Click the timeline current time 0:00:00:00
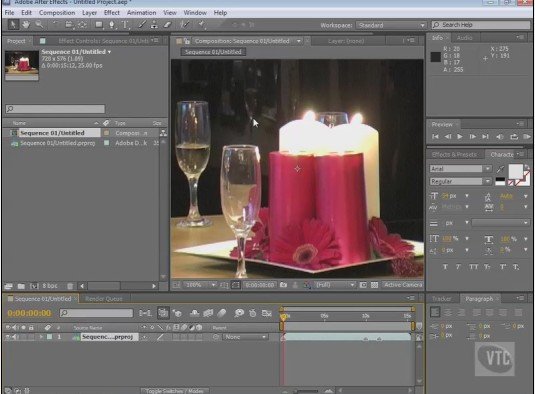535x394 pixels. pos(29,313)
